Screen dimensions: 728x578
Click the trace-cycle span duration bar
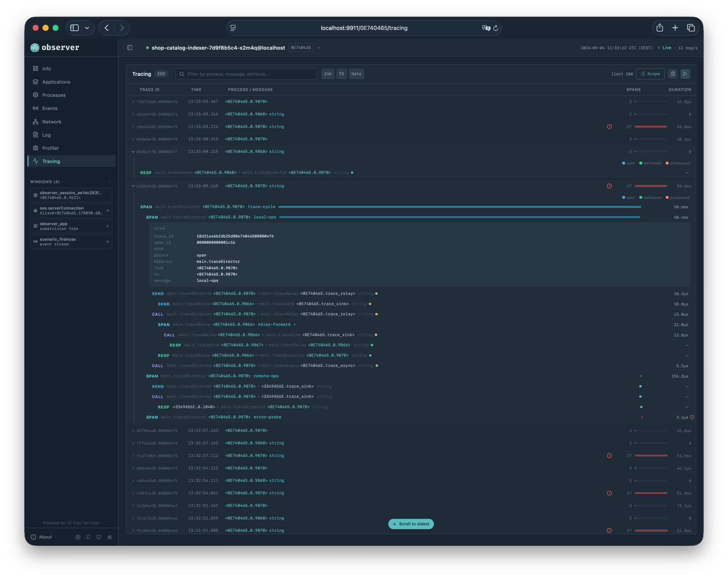(460, 207)
